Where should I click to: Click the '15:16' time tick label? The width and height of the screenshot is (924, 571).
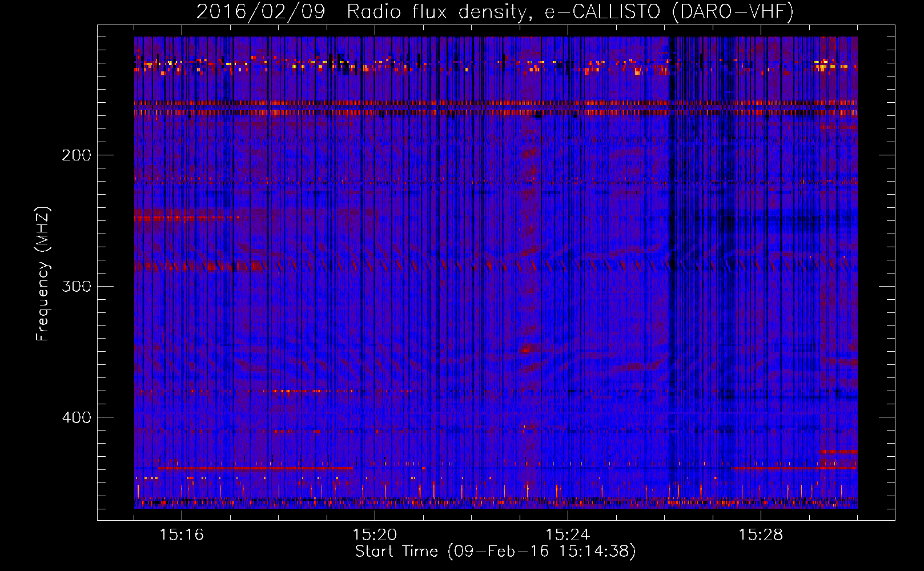(182, 534)
